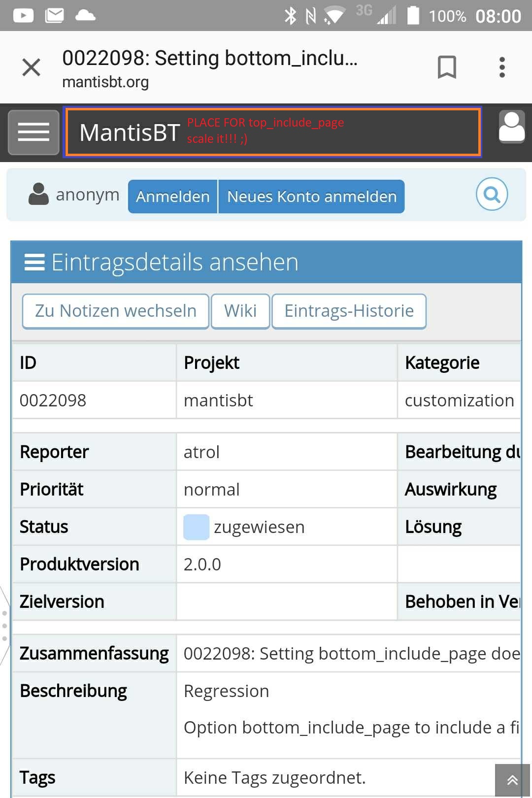Open the magnifier search icon
Viewport: 532px width, 798px height.
coord(492,194)
